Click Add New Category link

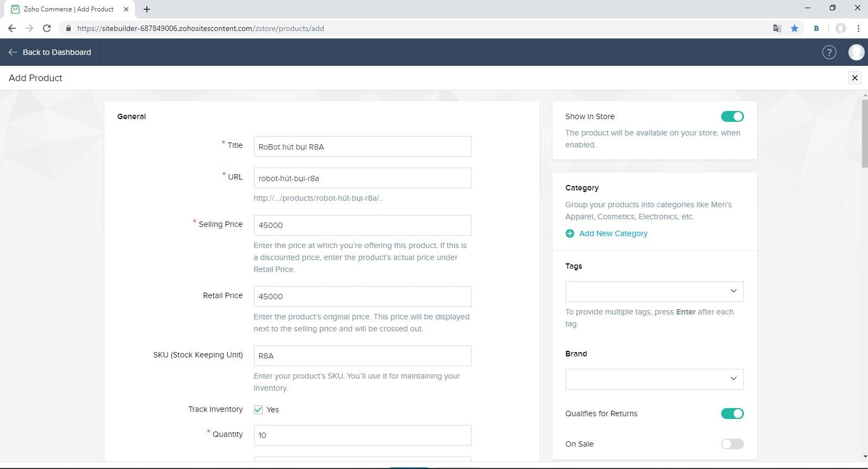tap(613, 233)
